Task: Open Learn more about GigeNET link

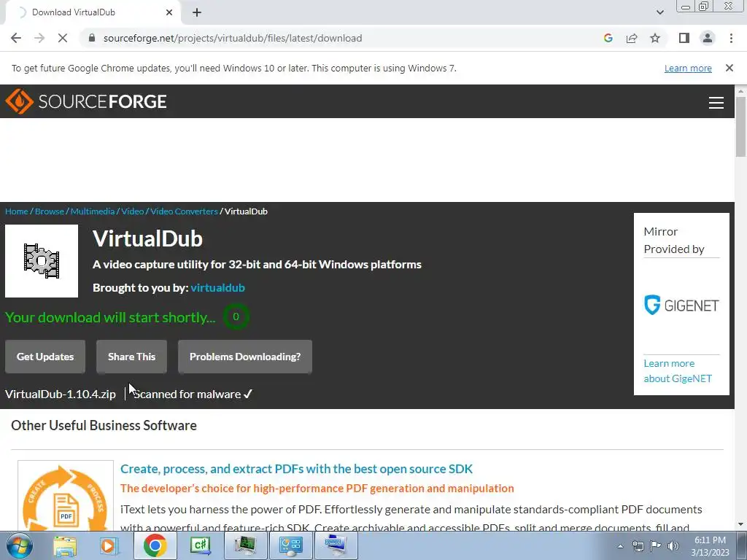Action: click(x=678, y=371)
